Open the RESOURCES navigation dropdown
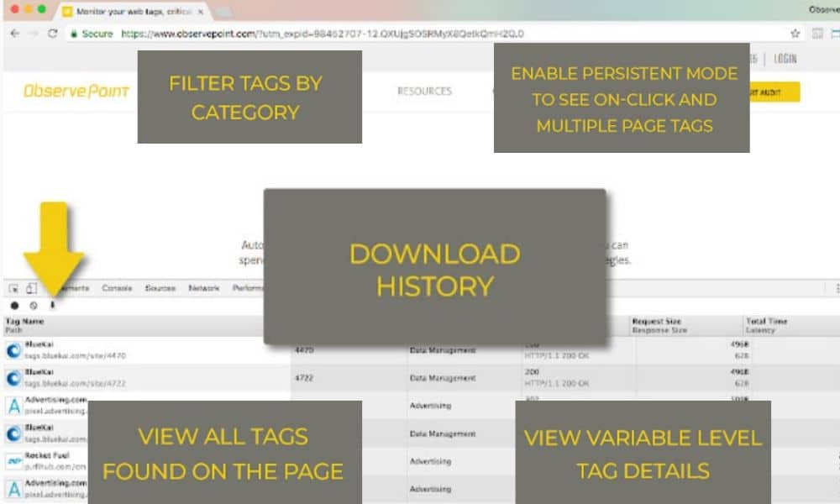This screenshot has width=840, height=504. pos(425,92)
